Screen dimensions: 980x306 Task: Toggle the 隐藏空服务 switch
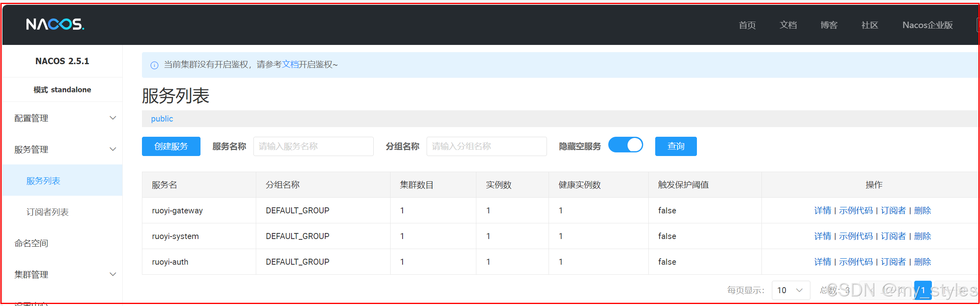point(626,145)
